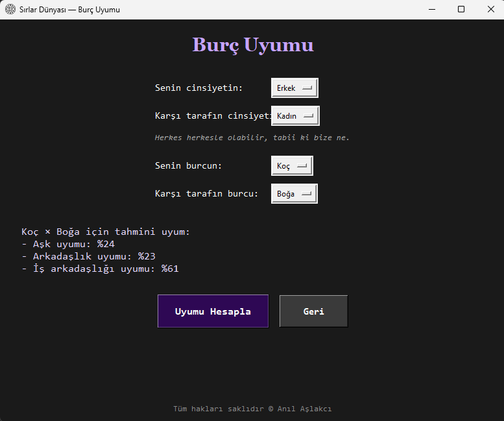The width and height of the screenshot is (504, 421).
Task: Close the Burç Uyumu window
Action: pos(491,9)
